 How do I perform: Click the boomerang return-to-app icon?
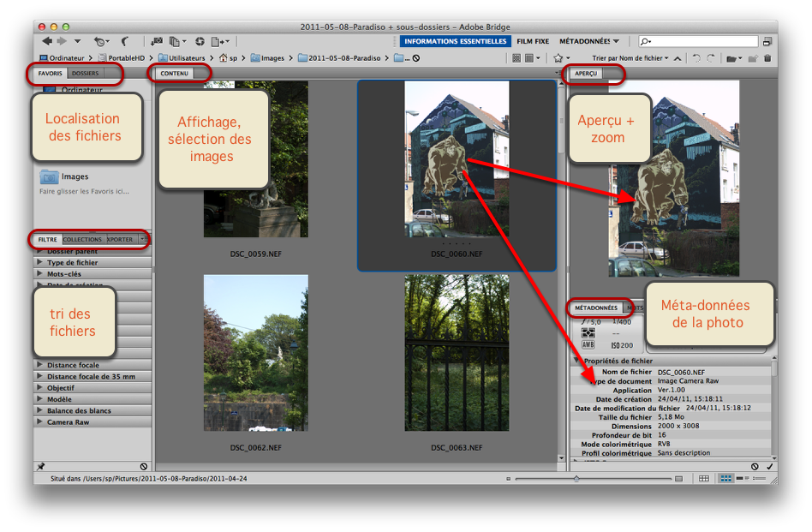pyautogui.click(x=125, y=41)
